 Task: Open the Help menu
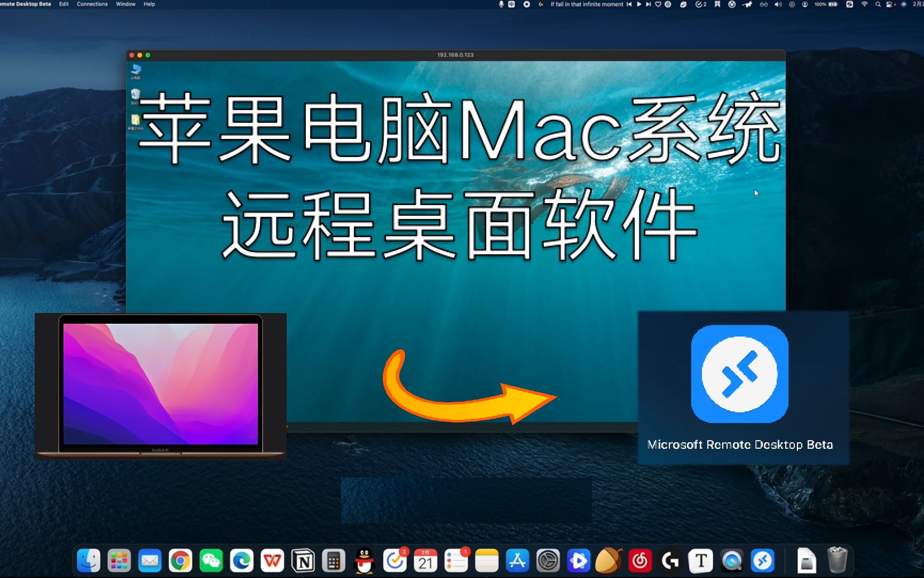149,4
